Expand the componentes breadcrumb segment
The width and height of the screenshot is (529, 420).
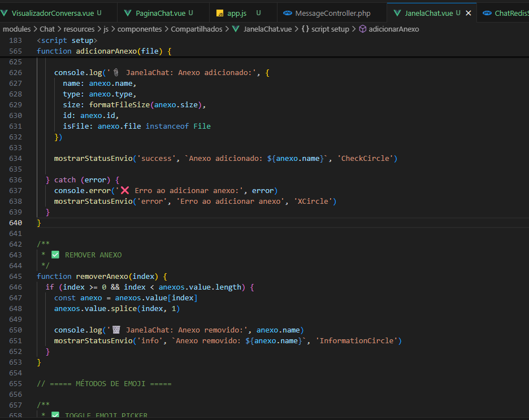[x=140, y=29]
